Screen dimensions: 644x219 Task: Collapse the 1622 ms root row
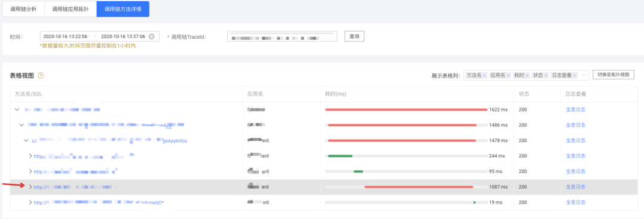(x=17, y=110)
